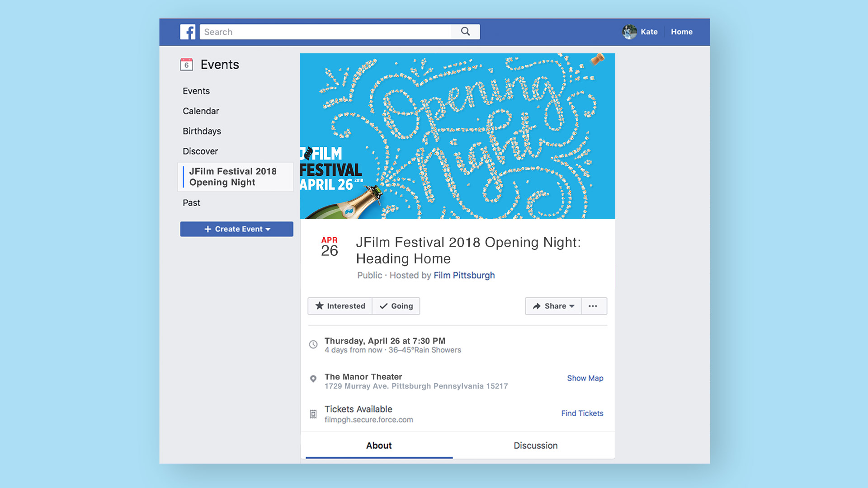Click 'The Manor Theater' venue name

(x=363, y=377)
